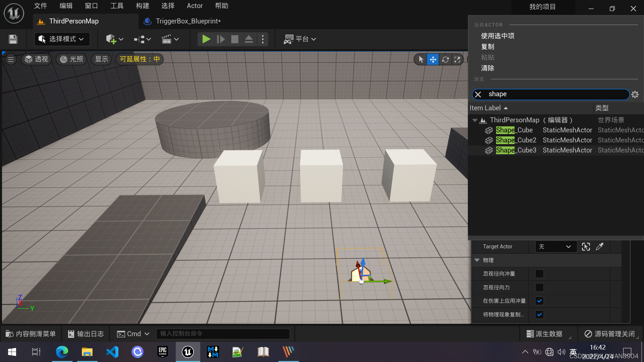Click the console command input field
The image size is (644, 362).
coord(223,334)
